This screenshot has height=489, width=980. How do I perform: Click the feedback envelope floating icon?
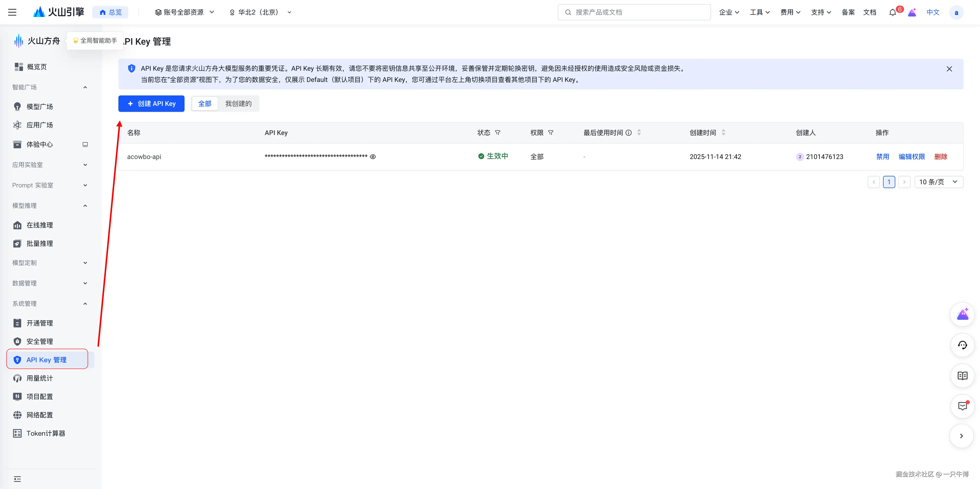point(962,406)
